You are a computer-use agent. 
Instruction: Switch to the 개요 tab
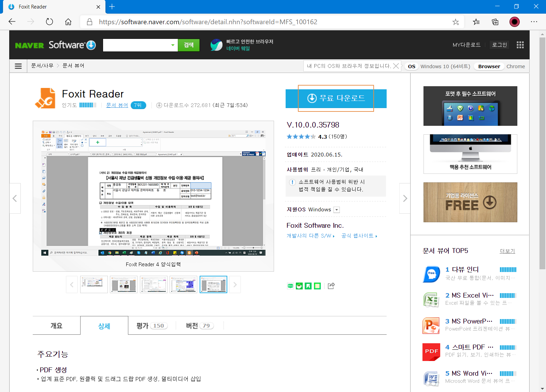pyautogui.click(x=57, y=326)
